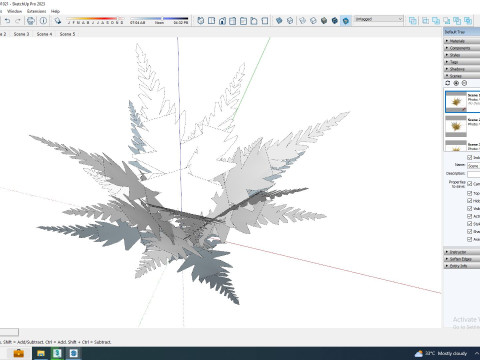Click the Undo arrow icon
The image size is (480, 360).
(7, 21)
